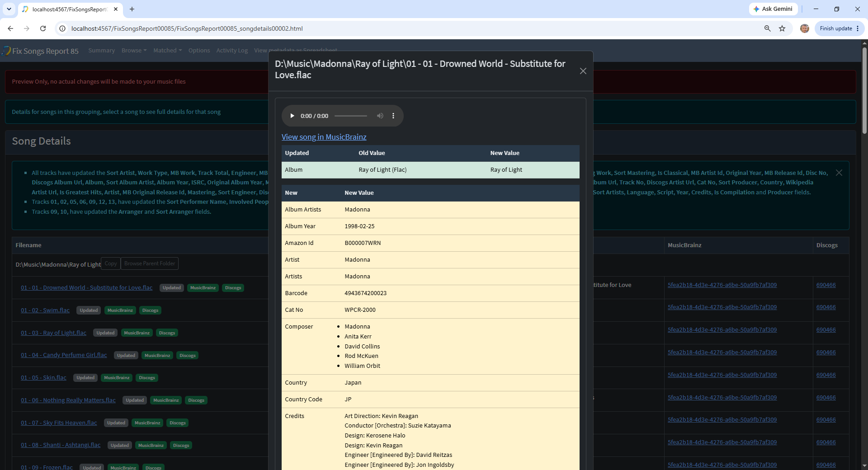The image size is (868, 470).
Task: Select the Barcode value 4943674200023
Action: click(x=365, y=293)
